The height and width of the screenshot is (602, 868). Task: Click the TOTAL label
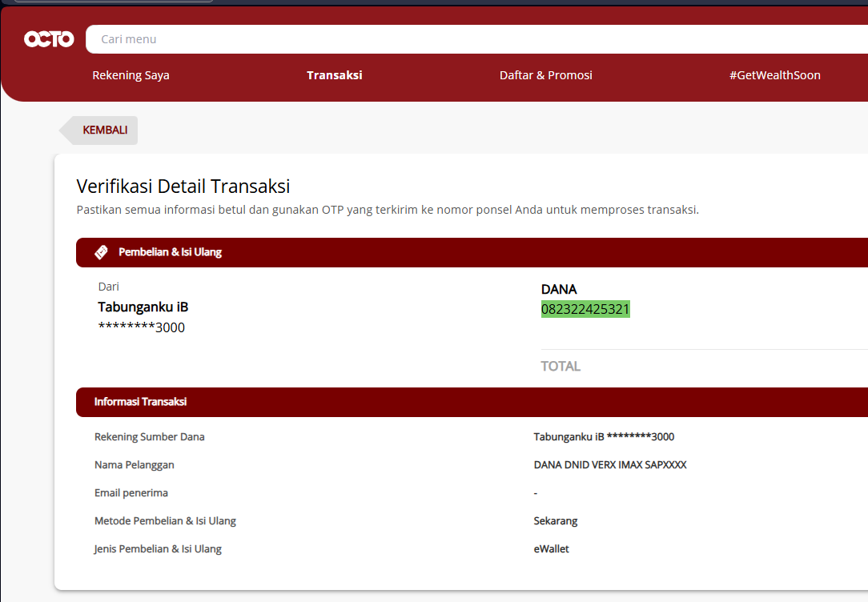[x=561, y=367]
